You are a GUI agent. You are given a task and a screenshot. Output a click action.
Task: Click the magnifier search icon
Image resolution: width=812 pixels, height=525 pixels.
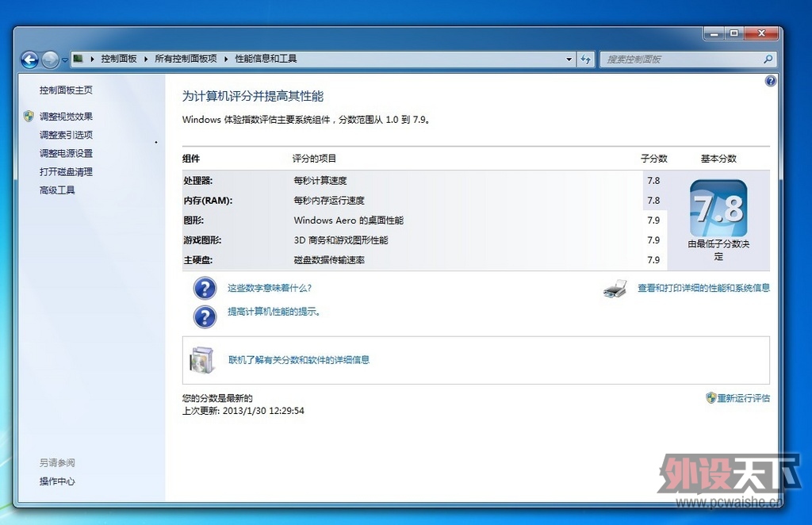tap(768, 59)
